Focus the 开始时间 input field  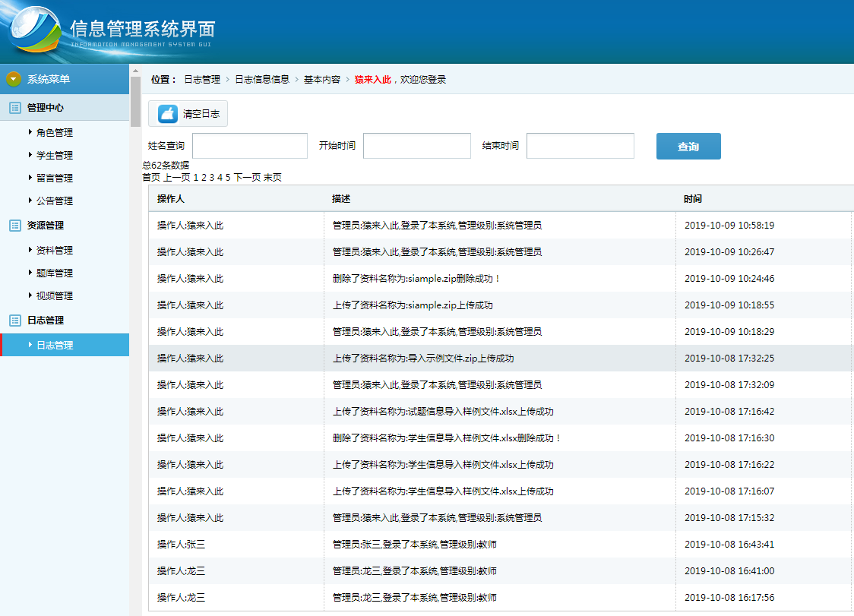(417, 146)
